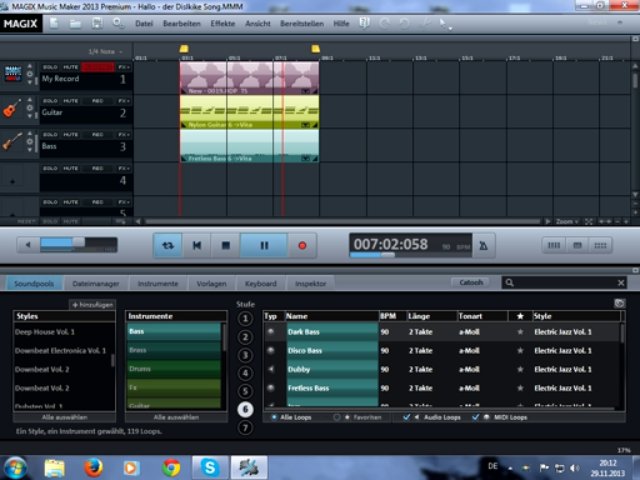Pause playback with the transport pause button

(264, 244)
